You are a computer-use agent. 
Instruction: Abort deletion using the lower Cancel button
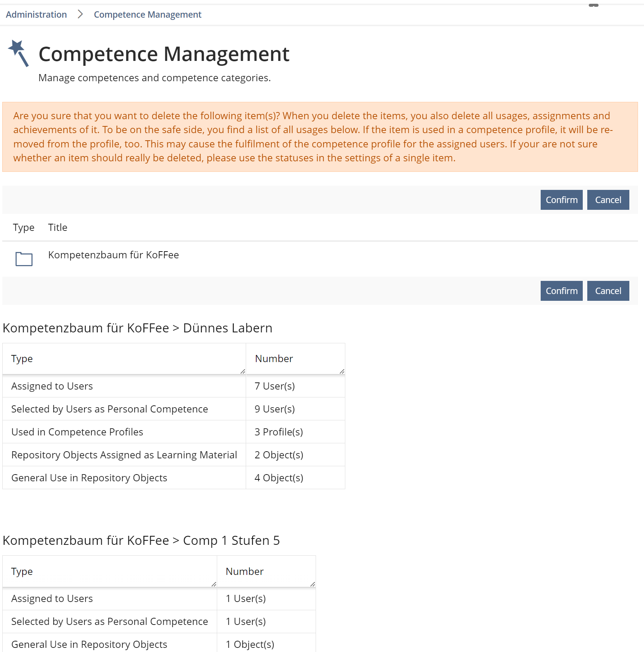(608, 291)
